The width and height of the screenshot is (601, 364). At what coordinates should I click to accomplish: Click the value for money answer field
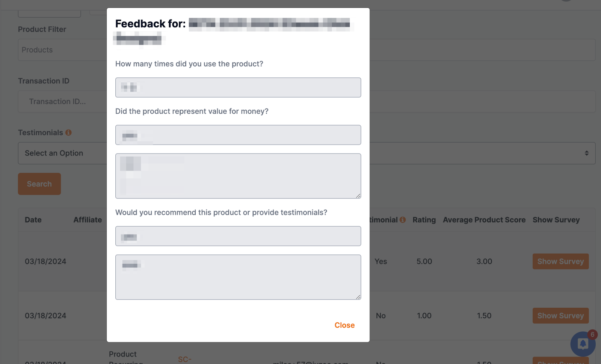(238, 135)
